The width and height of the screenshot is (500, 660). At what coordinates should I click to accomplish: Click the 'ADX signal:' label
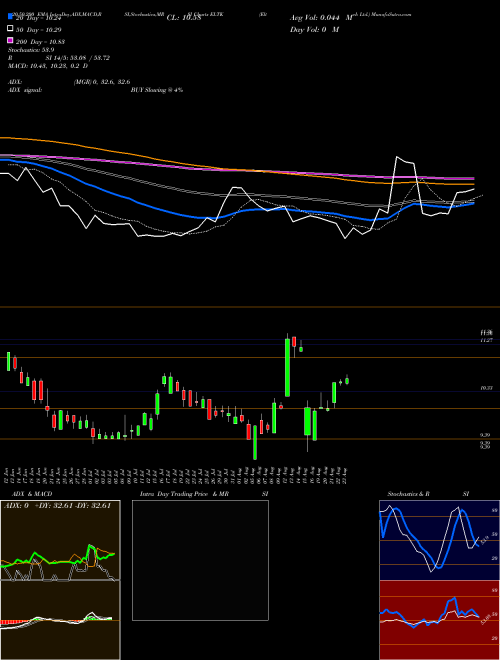click(x=25, y=90)
